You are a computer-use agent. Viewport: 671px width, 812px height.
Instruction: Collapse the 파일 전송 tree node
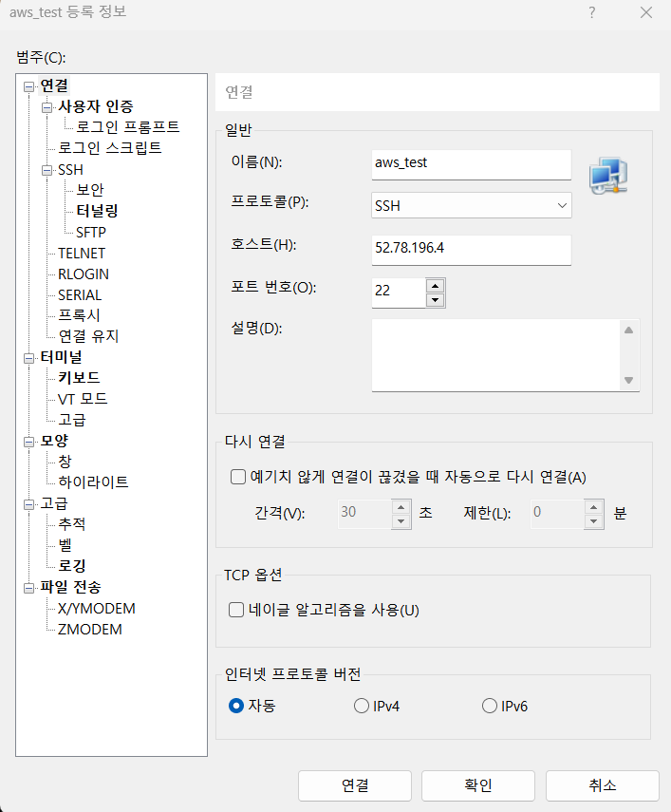(x=29, y=588)
